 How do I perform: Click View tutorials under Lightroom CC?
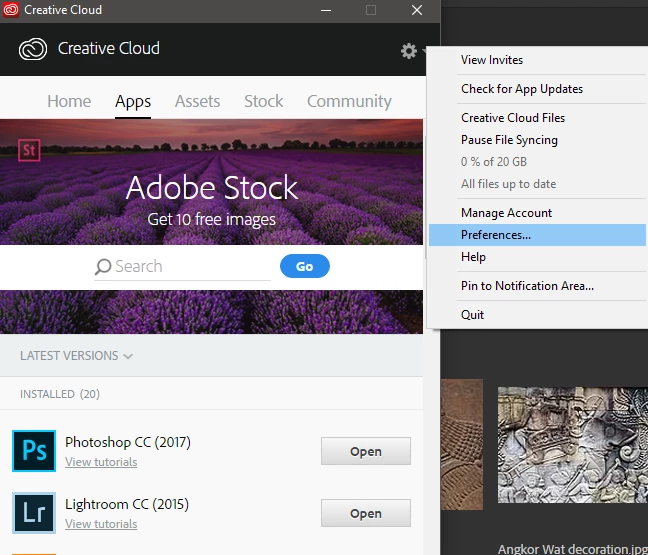[x=101, y=524]
